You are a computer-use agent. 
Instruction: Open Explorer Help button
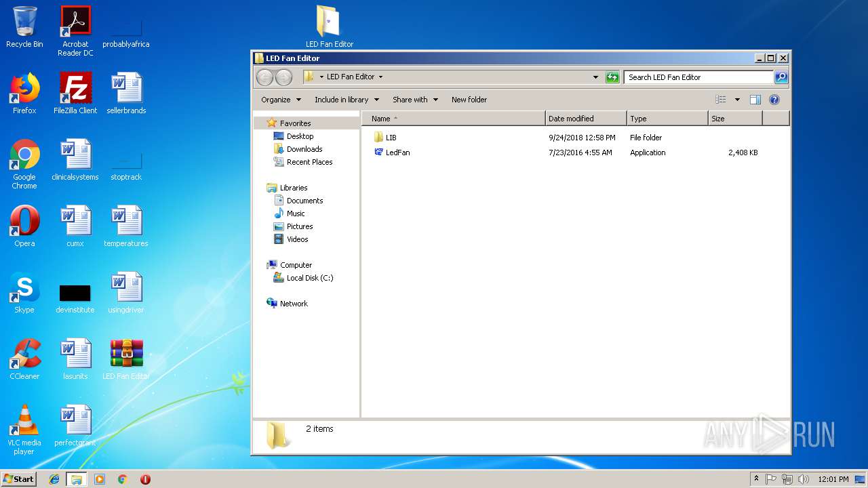tap(774, 100)
